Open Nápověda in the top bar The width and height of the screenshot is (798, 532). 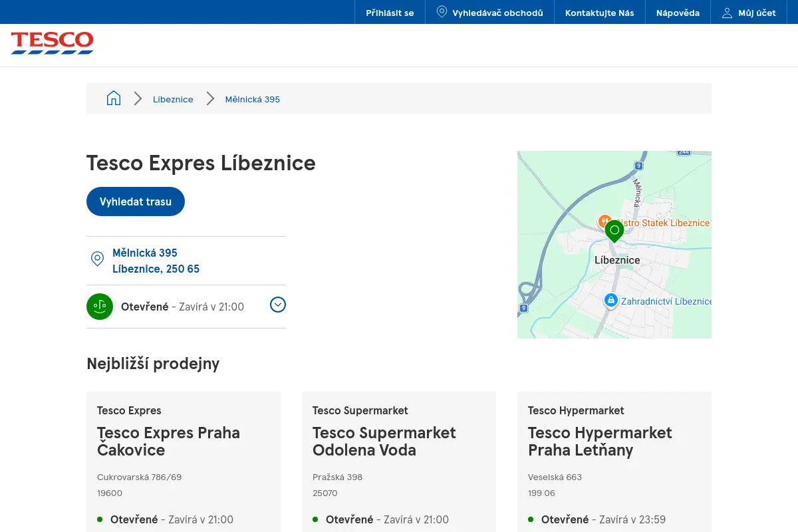[x=678, y=13]
